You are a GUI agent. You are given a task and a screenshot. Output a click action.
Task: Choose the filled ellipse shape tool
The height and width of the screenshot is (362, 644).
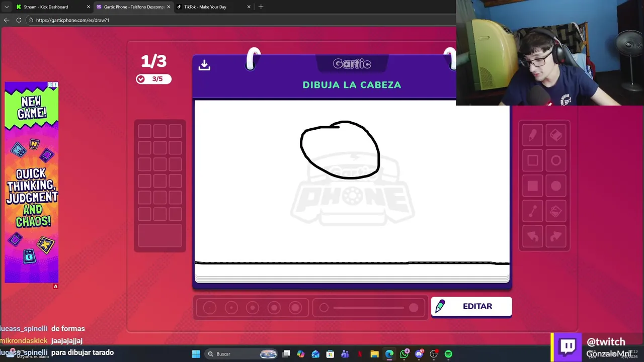click(556, 186)
